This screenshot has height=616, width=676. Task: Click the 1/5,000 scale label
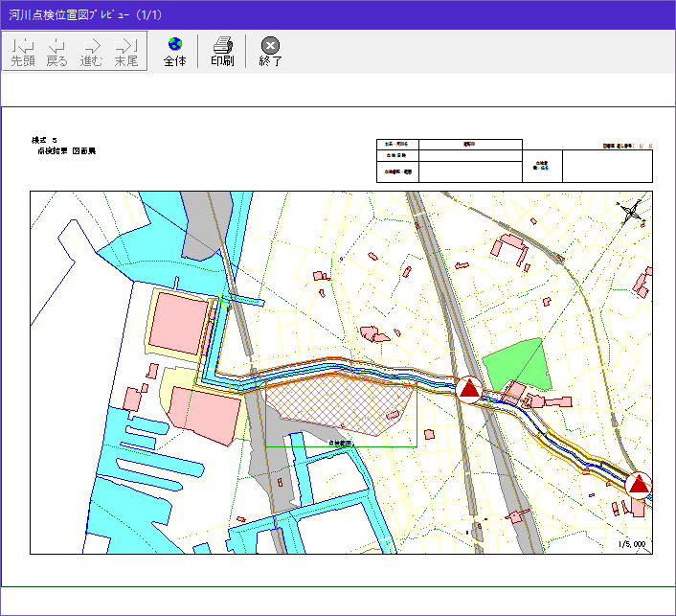632,544
